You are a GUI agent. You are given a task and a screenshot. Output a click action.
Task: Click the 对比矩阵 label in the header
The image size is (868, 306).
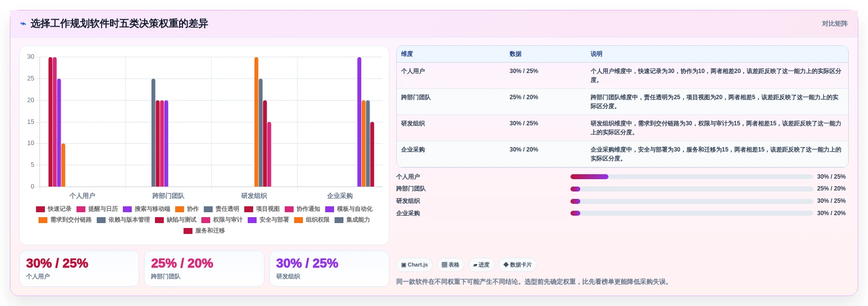pyautogui.click(x=834, y=24)
